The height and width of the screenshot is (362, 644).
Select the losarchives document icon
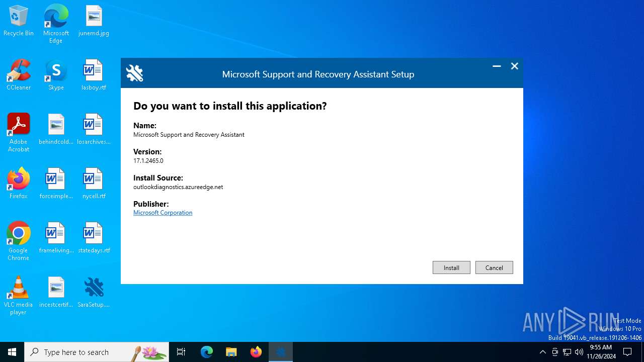coord(94,130)
